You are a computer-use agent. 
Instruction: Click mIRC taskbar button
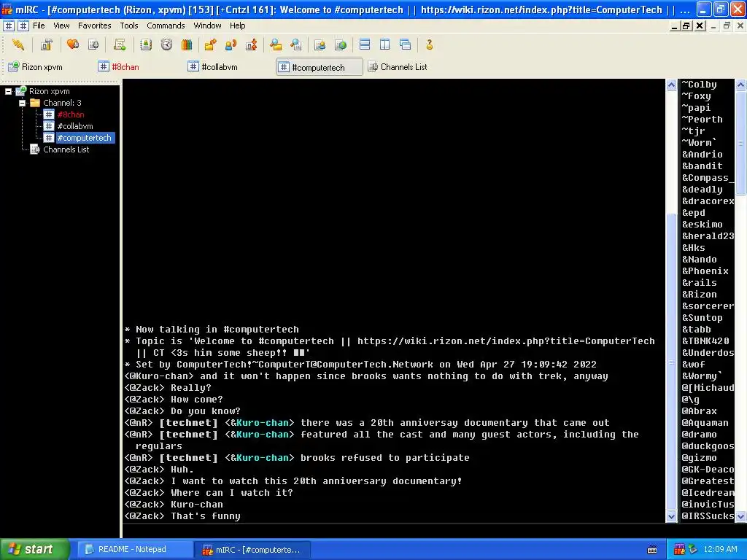[252, 550]
